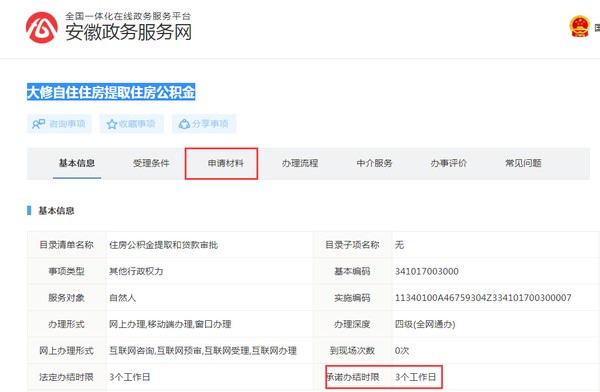Click the 办理深度 label cell
This screenshot has height=392, width=600.
(x=352, y=324)
